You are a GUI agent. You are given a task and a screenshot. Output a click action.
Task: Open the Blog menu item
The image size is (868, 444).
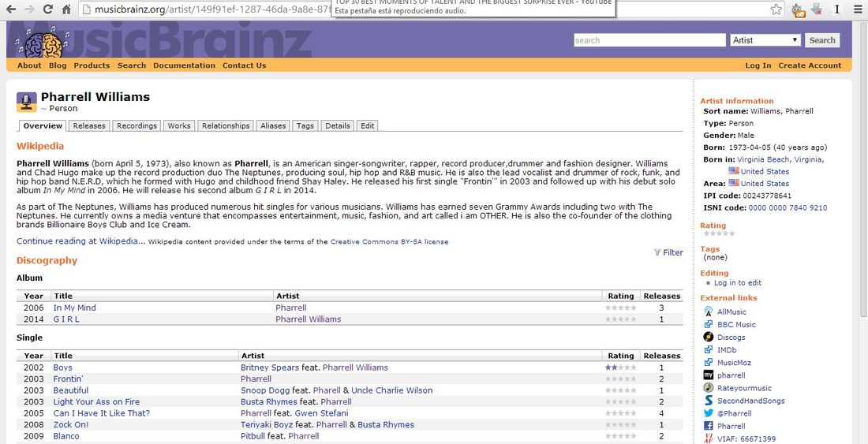click(x=58, y=65)
